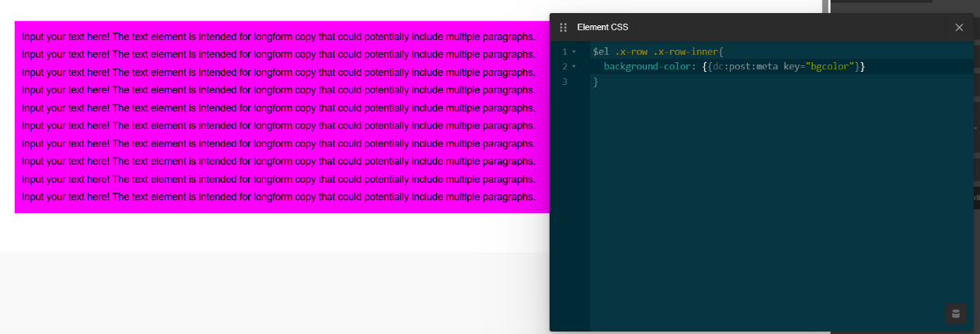This screenshot has width=980, height=334.
Task: Place cursor at closing brace on line 3
Action: click(x=595, y=82)
